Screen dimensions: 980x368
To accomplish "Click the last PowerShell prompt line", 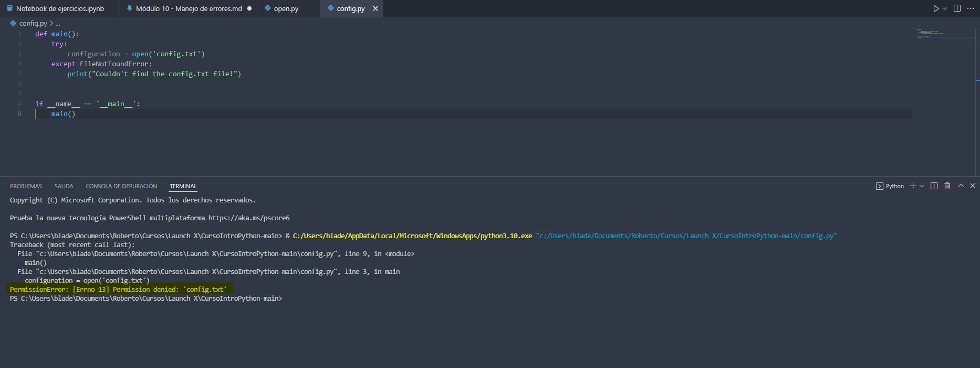I will coord(146,299).
